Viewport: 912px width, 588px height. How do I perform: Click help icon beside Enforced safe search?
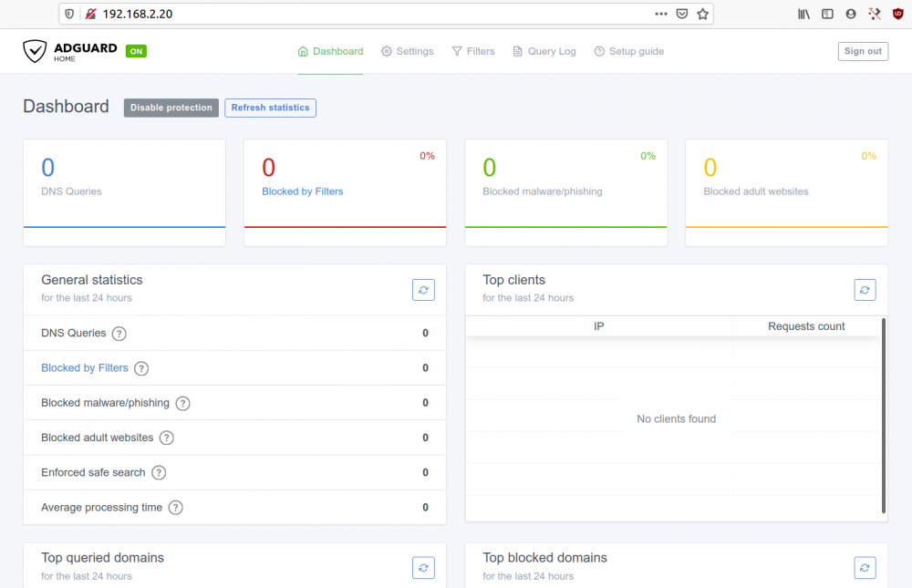tap(159, 473)
